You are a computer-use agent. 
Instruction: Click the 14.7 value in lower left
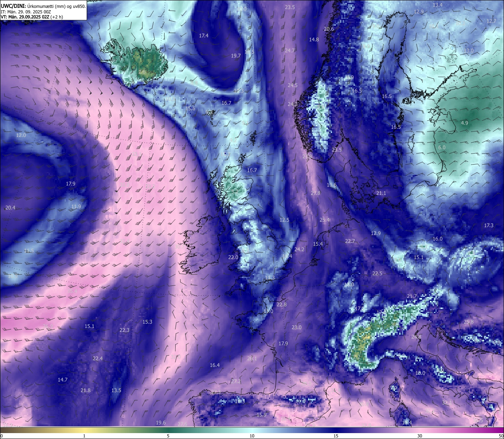pyautogui.click(x=63, y=380)
